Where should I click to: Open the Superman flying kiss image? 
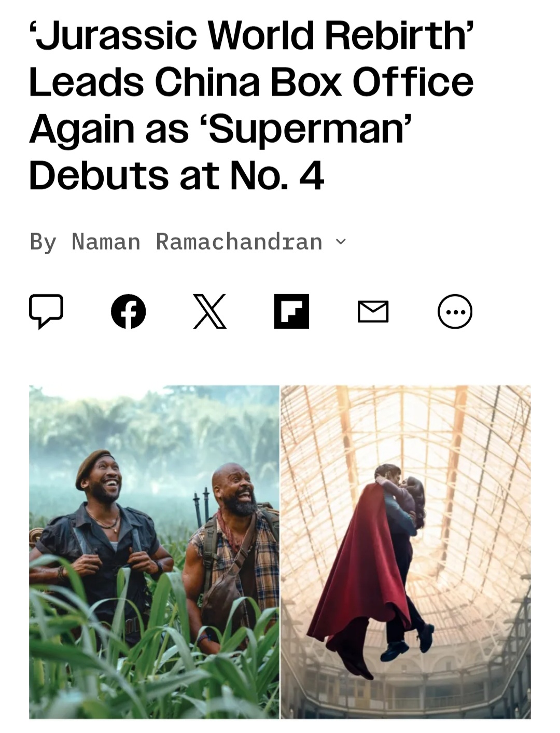[x=405, y=551]
